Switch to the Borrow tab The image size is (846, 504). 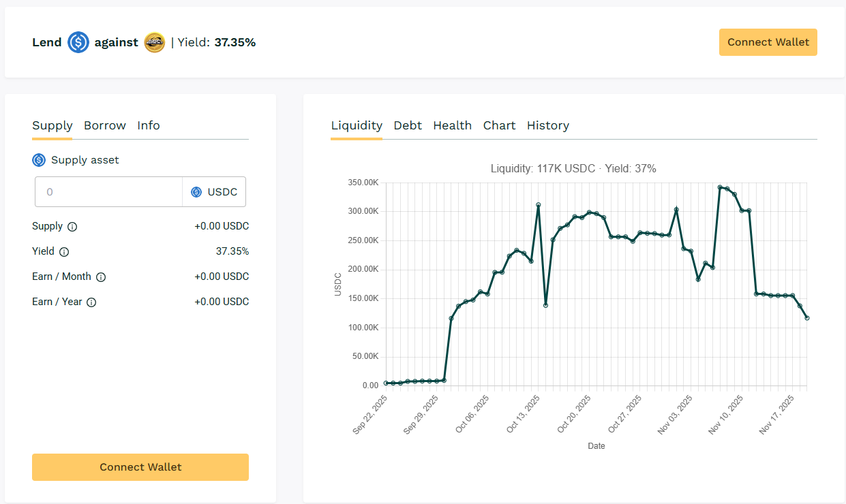[105, 125]
